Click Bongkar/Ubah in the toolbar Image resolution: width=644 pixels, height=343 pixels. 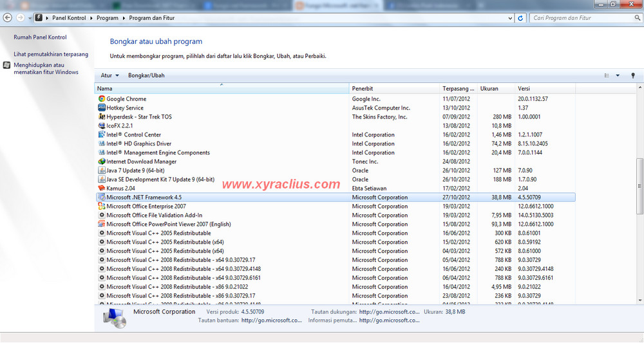[146, 75]
